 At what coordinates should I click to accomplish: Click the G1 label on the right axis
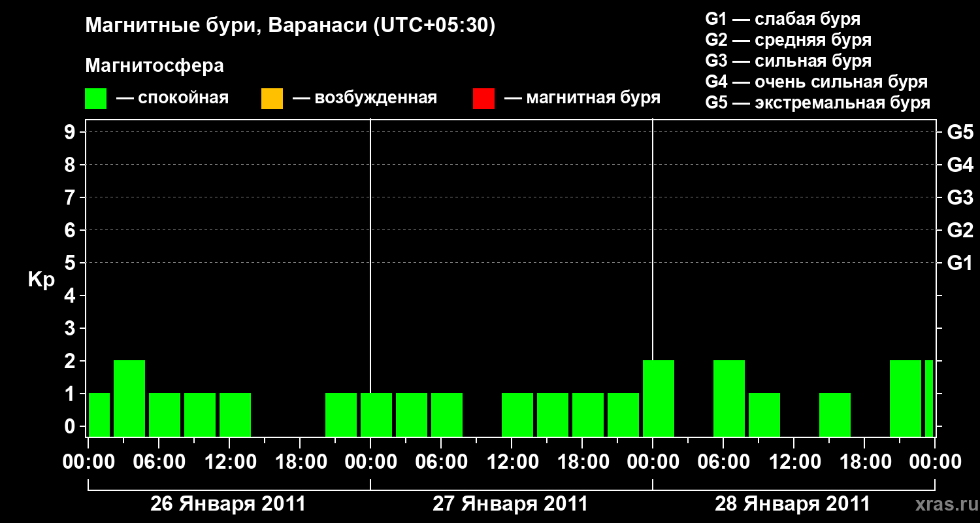pos(960,263)
